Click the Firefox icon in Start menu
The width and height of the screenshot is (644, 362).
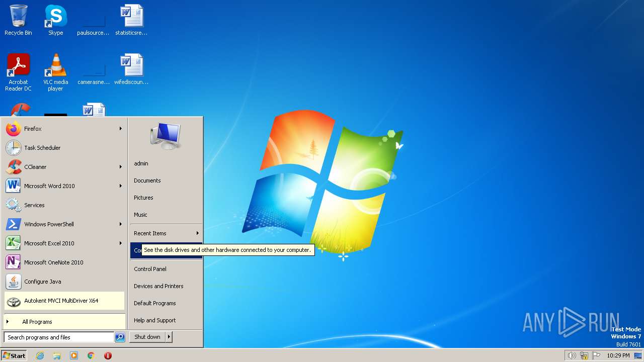(14, 129)
